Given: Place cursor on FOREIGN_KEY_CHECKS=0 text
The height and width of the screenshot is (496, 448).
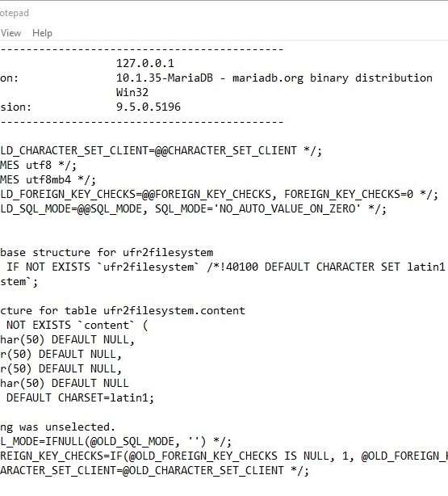Looking at the screenshot, I should click(349, 194).
